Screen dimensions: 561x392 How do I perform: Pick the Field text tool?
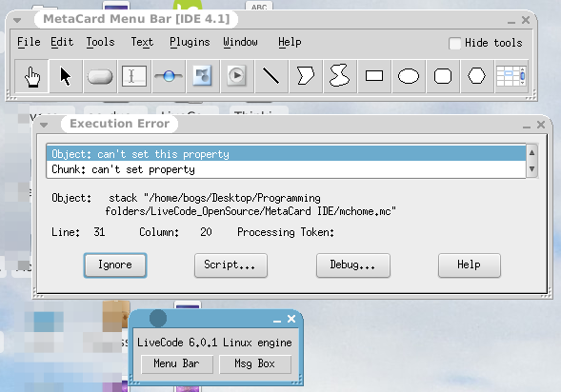tap(134, 76)
